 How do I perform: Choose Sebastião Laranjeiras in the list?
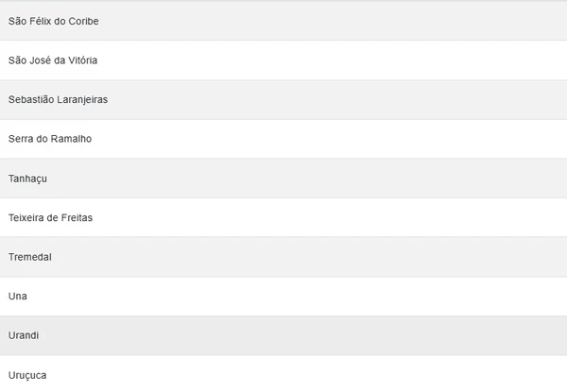(283, 99)
